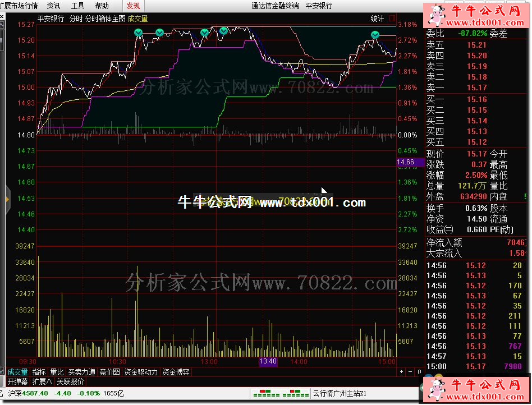Click the first red-green market breadth indicator in status bar
The width and height of the screenshot is (532, 405).
tap(267, 393)
